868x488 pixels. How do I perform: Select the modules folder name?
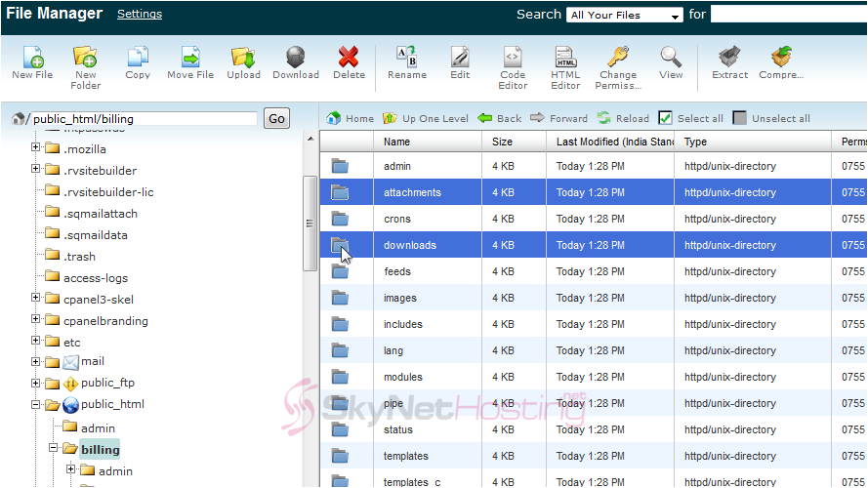click(403, 377)
